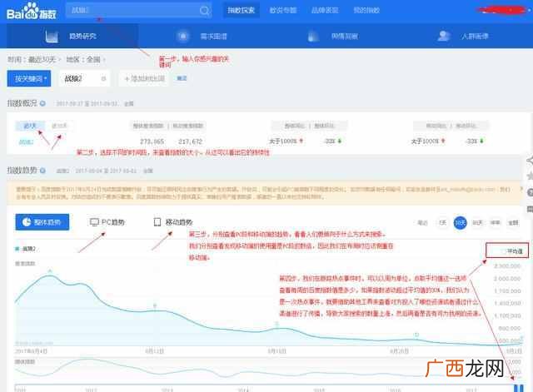Select the 整体趋势 button

point(42,222)
